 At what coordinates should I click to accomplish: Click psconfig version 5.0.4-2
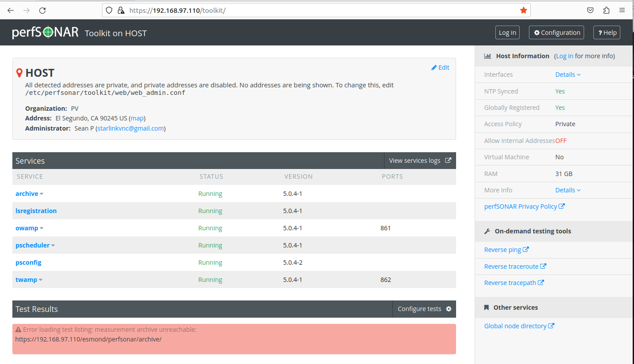[x=293, y=263]
